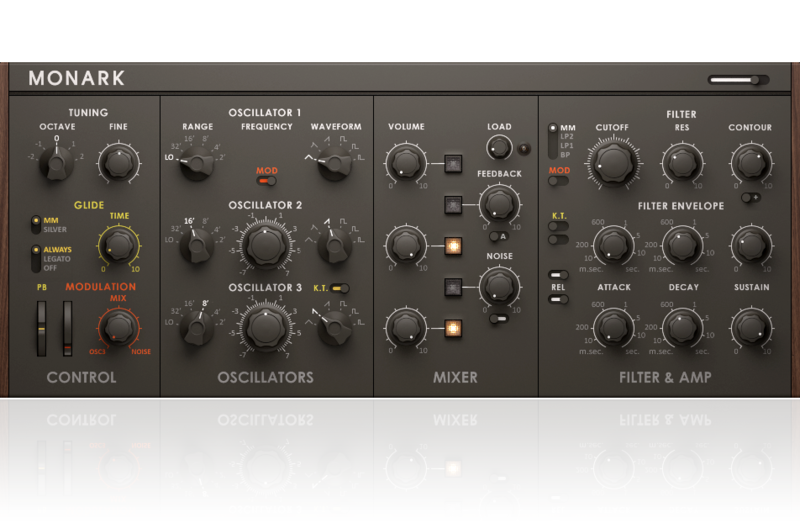Turn off the lit oscillator 2 mixer button
The height and width of the screenshot is (523, 800).
453,246
